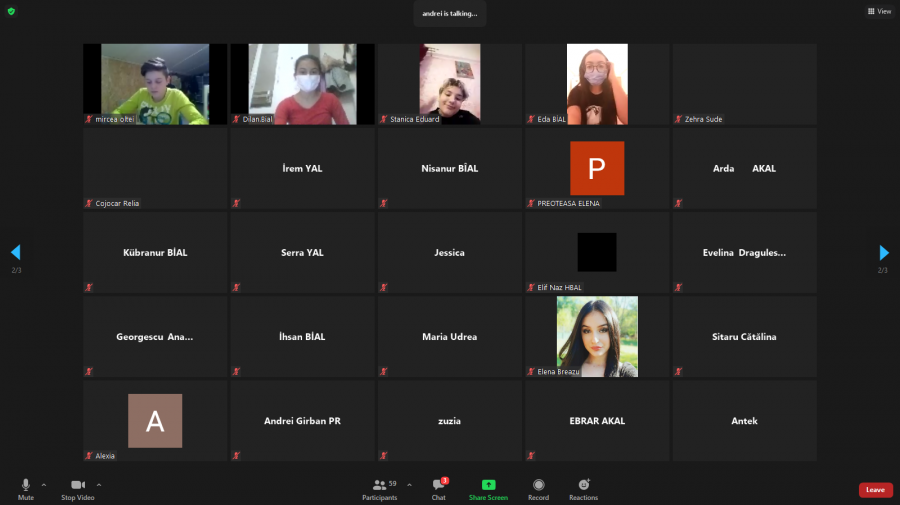This screenshot has width=900, height=505.
Task: Open the Chat panel
Action: point(438,489)
